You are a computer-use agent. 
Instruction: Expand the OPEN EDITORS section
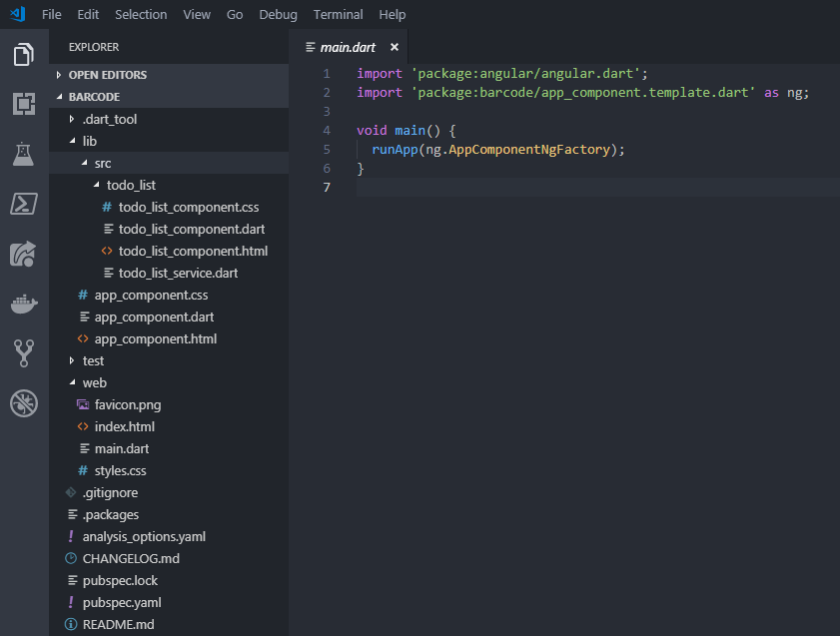tap(107, 75)
